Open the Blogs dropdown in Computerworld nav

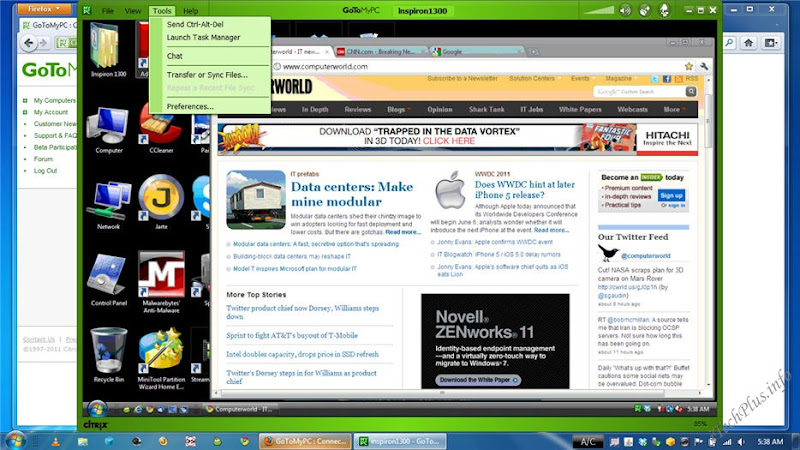398,109
